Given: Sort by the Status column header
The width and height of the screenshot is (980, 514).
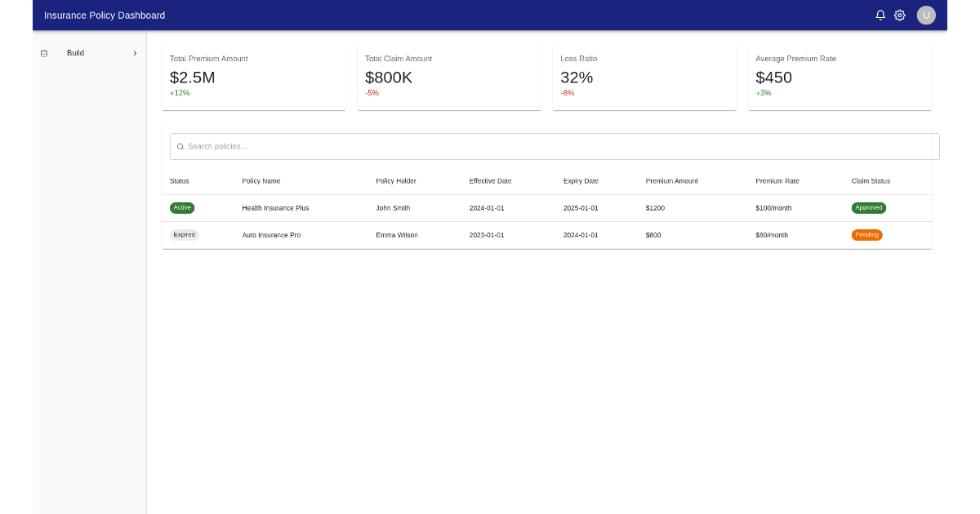Looking at the screenshot, I should [180, 181].
